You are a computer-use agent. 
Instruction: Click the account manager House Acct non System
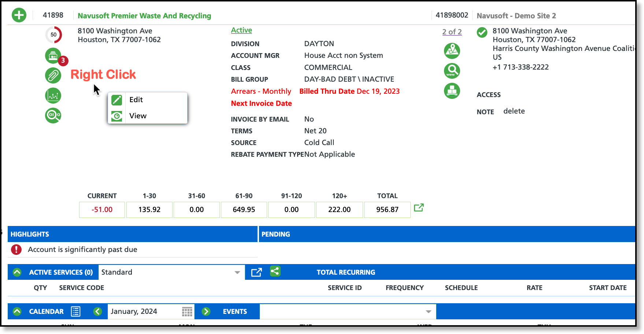pos(344,55)
